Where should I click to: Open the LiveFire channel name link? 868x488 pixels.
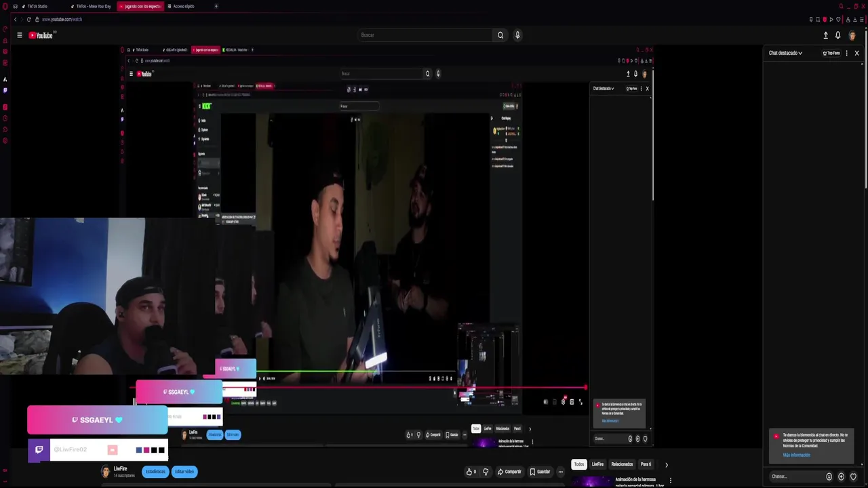(x=120, y=469)
